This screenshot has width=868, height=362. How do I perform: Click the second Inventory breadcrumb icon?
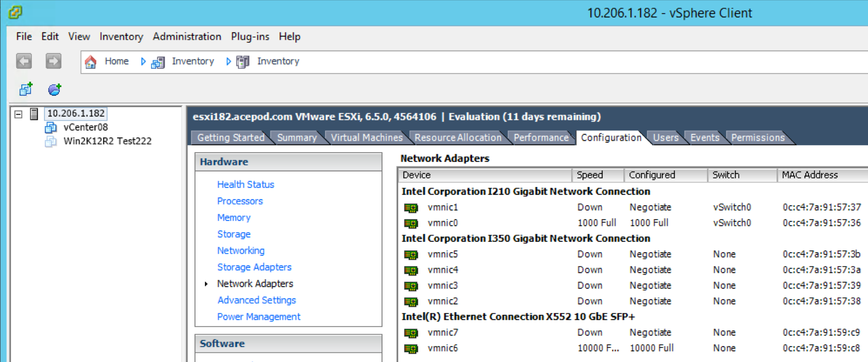click(243, 62)
